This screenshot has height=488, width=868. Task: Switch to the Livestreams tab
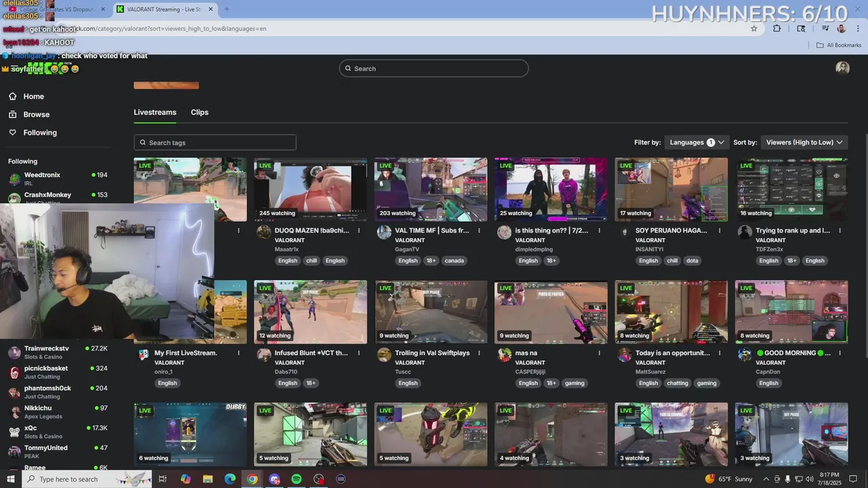[x=155, y=113]
